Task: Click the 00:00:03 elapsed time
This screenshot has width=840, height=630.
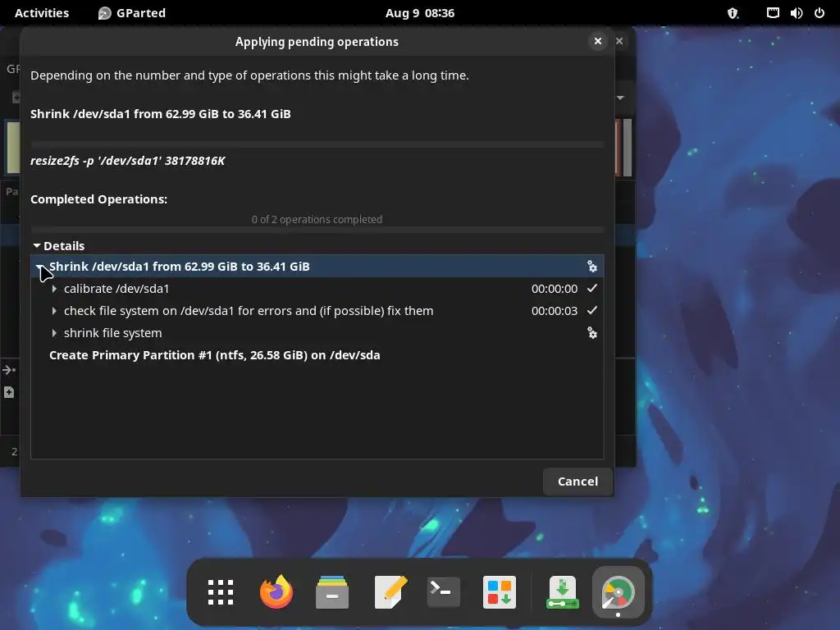Action: click(555, 311)
